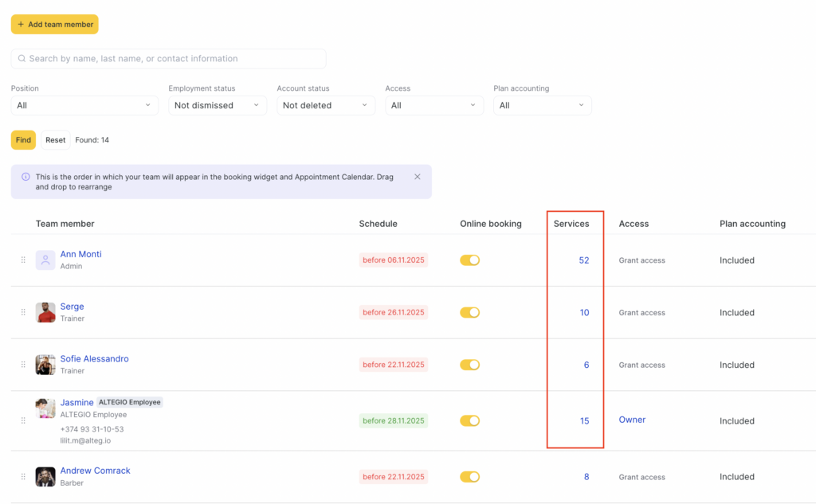Click the Add team member button
Screen dimensions: 816x504
54,25
